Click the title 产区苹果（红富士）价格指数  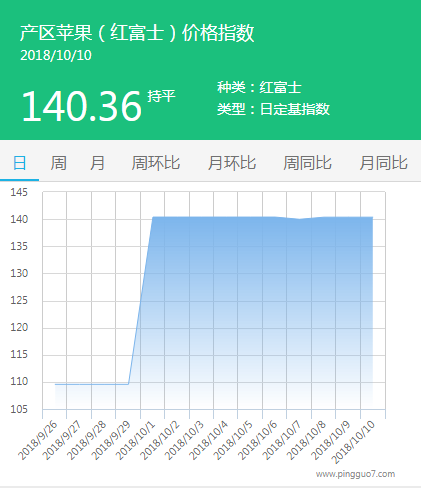pyautogui.click(x=137, y=33)
